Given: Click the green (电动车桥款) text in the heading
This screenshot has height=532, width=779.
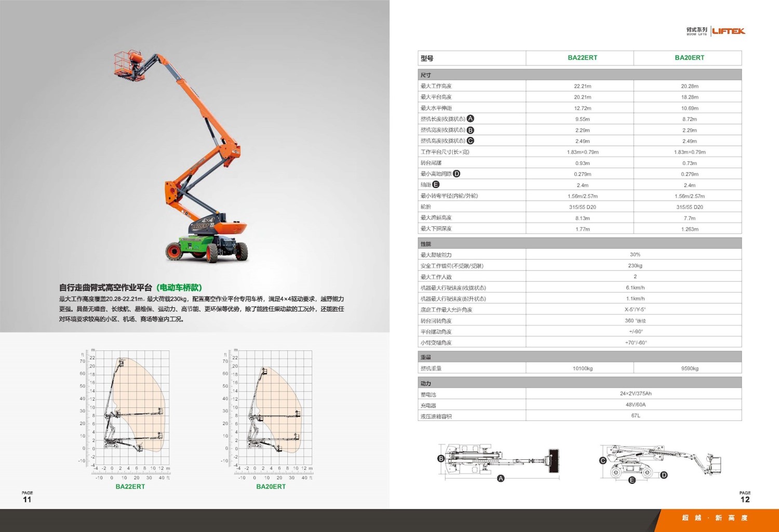Looking at the screenshot, I should click(179, 287).
